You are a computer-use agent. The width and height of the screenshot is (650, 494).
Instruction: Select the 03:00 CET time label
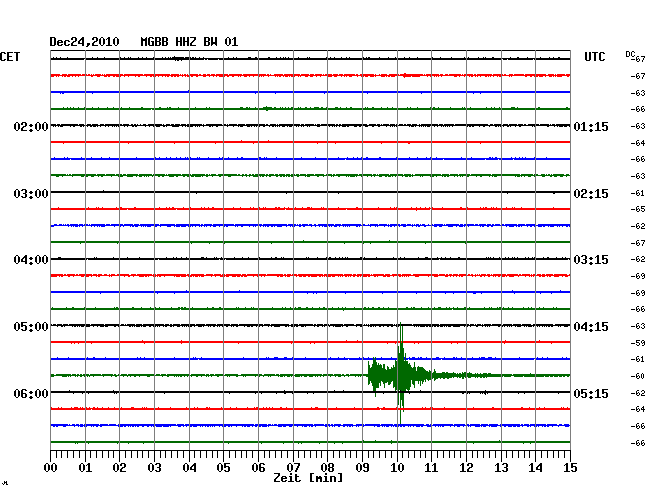(x=31, y=194)
